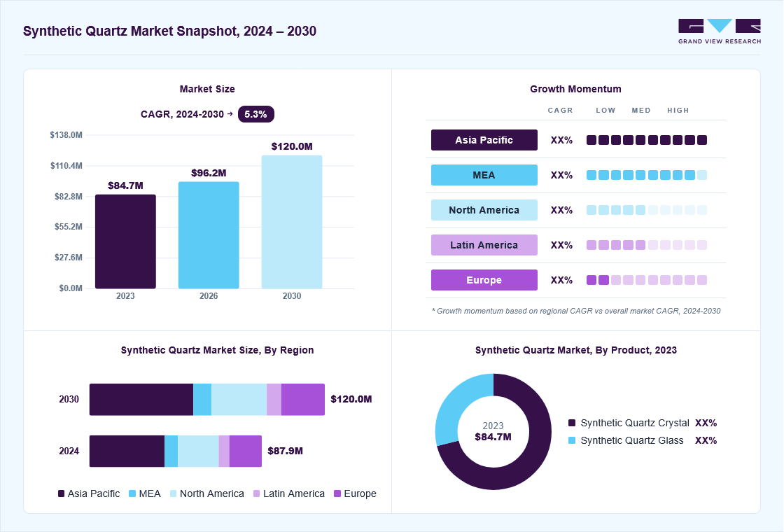Click the Grand View Research logo
The image size is (784, 532).
[x=720, y=31]
